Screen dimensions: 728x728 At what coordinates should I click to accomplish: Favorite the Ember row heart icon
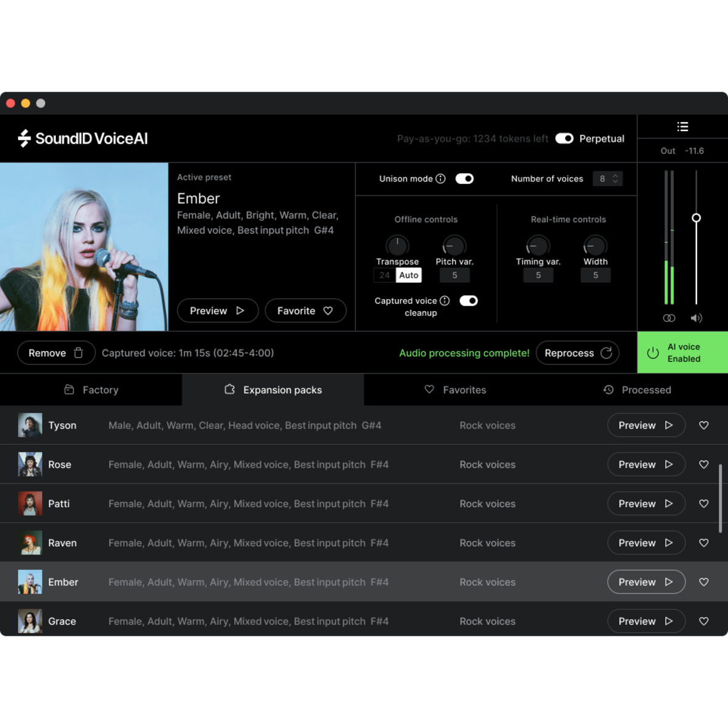(x=704, y=582)
